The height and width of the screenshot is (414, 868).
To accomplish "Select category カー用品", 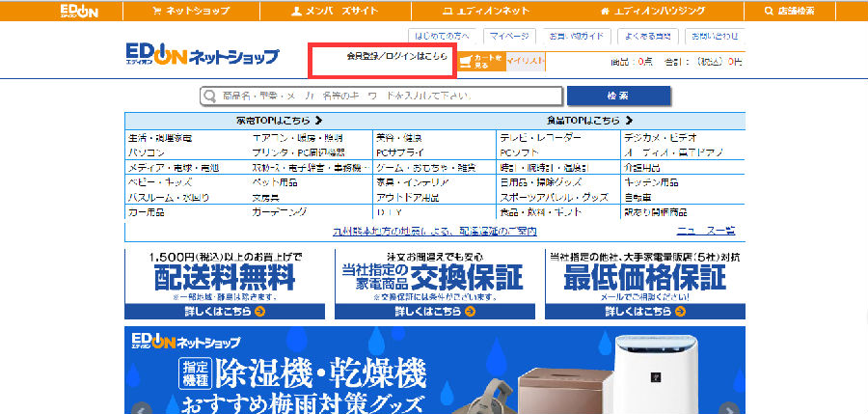I will 147,212.
